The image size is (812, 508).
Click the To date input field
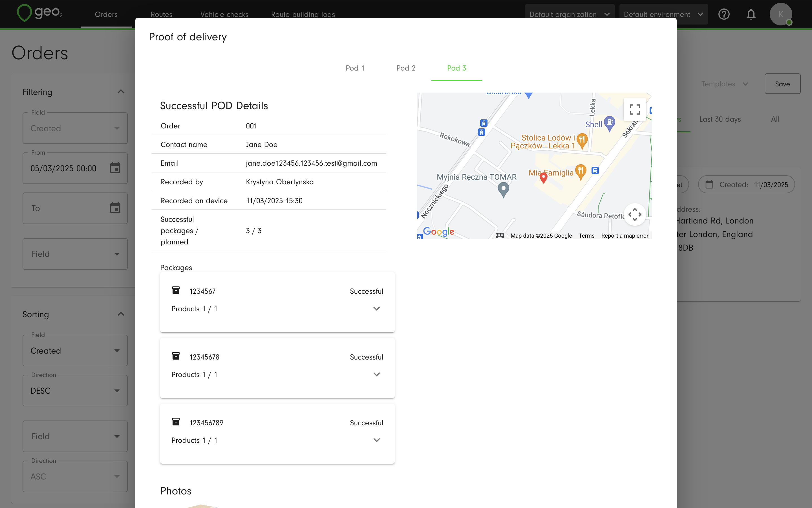click(75, 208)
